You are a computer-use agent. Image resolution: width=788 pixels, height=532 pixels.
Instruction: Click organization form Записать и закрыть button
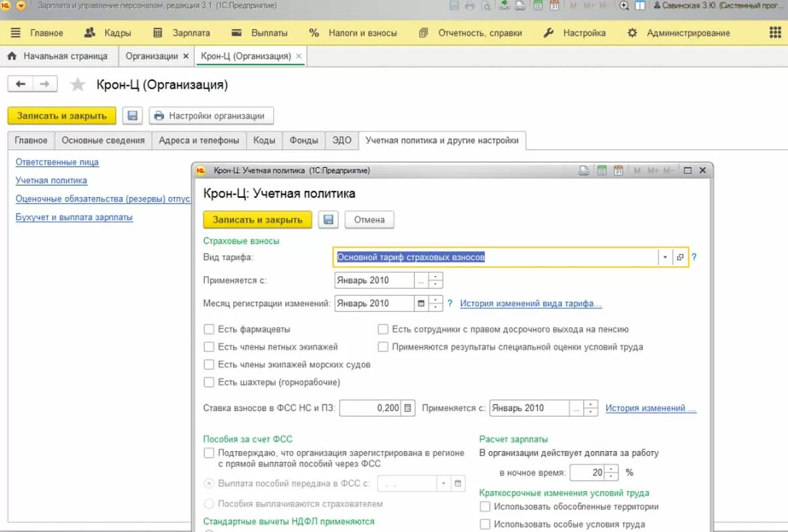click(x=62, y=116)
